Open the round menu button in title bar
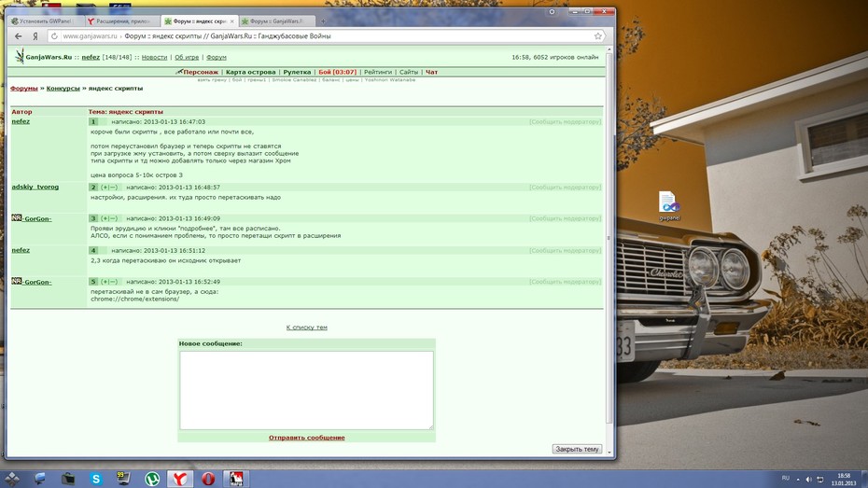Screen dimensions: 868x488 click(x=552, y=11)
